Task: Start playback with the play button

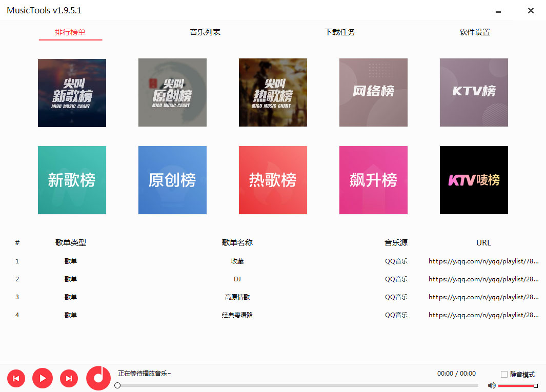Action: coord(43,378)
